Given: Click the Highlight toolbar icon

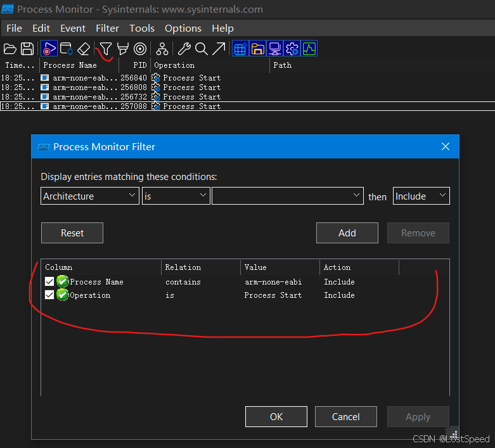Looking at the screenshot, I should pos(123,49).
